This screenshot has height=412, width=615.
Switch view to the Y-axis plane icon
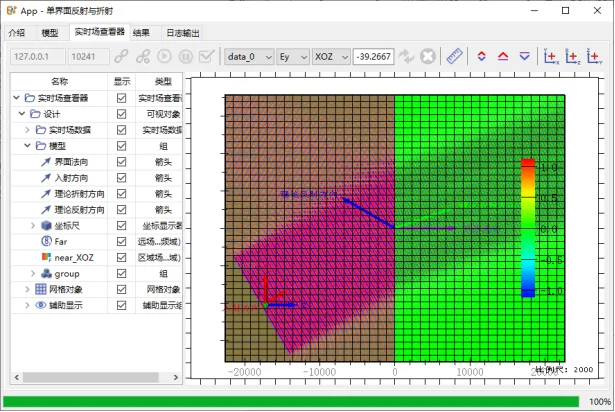click(594, 57)
